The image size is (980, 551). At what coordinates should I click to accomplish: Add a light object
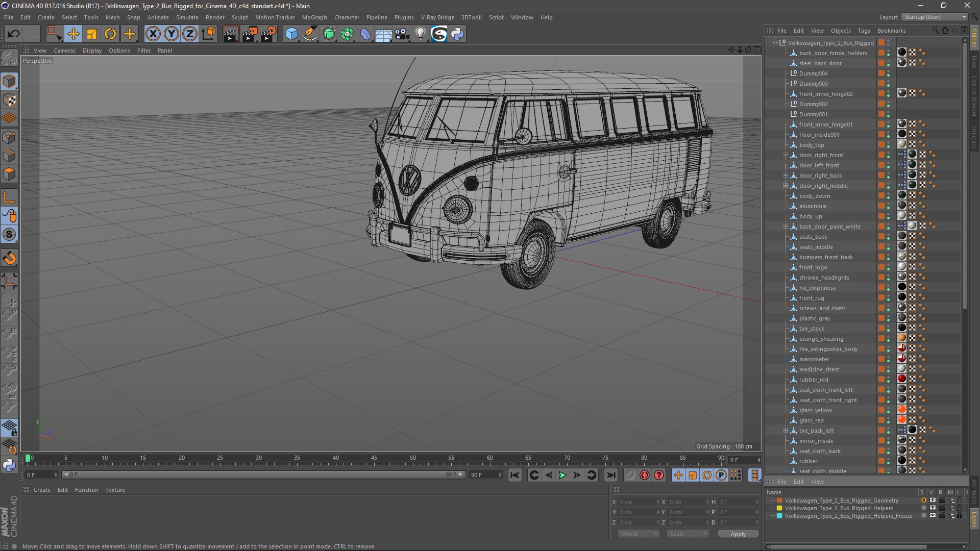(x=420, y=34)
